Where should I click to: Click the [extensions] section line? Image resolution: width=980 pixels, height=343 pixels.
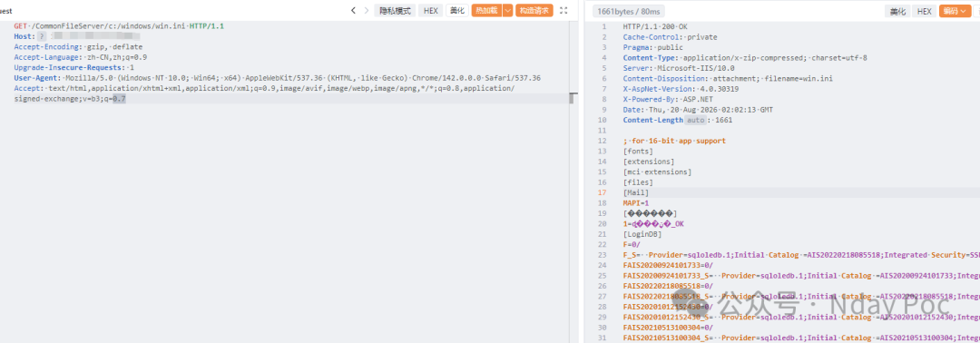[648, 162]
